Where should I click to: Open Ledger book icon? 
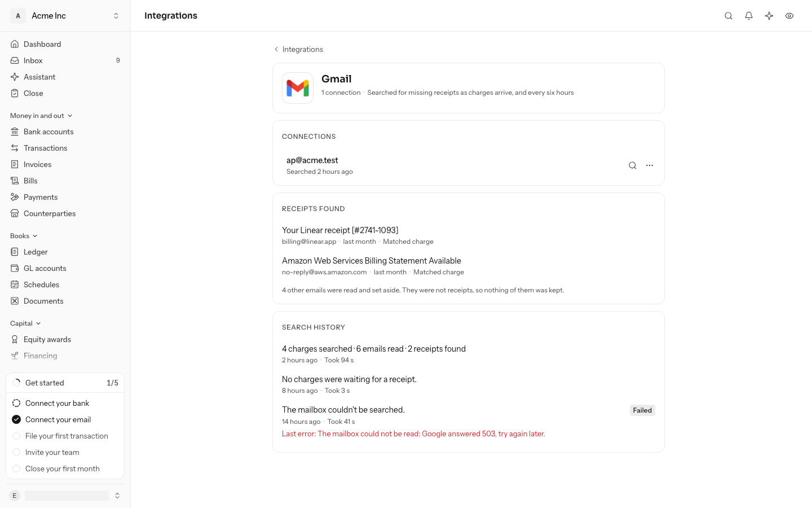pos(15,252)
